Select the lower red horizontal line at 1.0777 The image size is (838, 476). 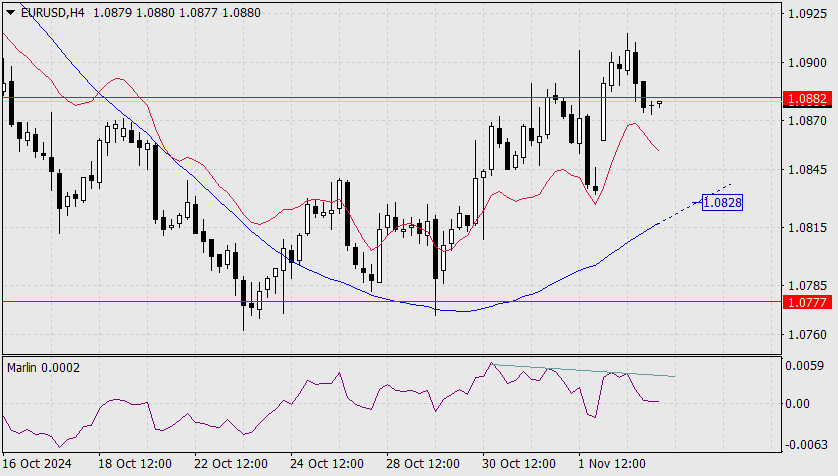[x=392, y=301]
